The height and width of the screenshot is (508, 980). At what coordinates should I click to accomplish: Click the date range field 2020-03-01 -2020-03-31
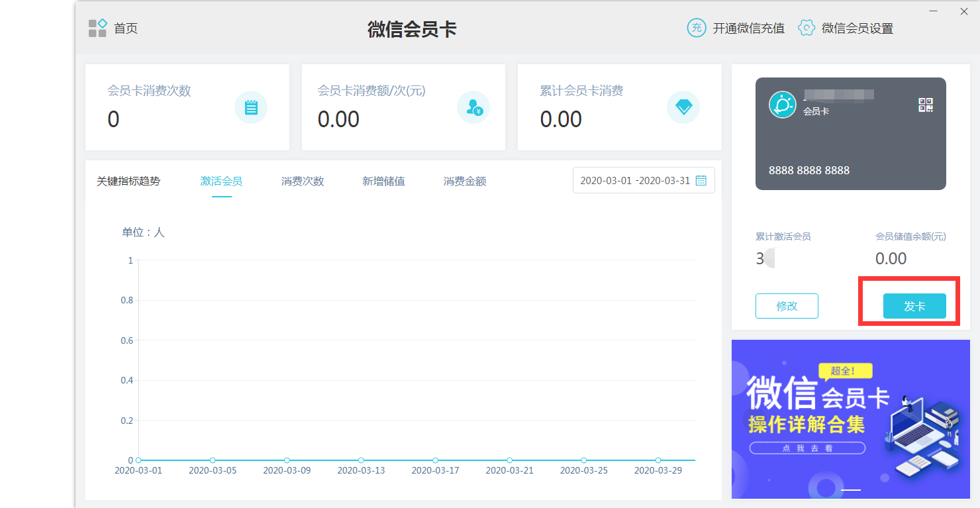(644, 180)
